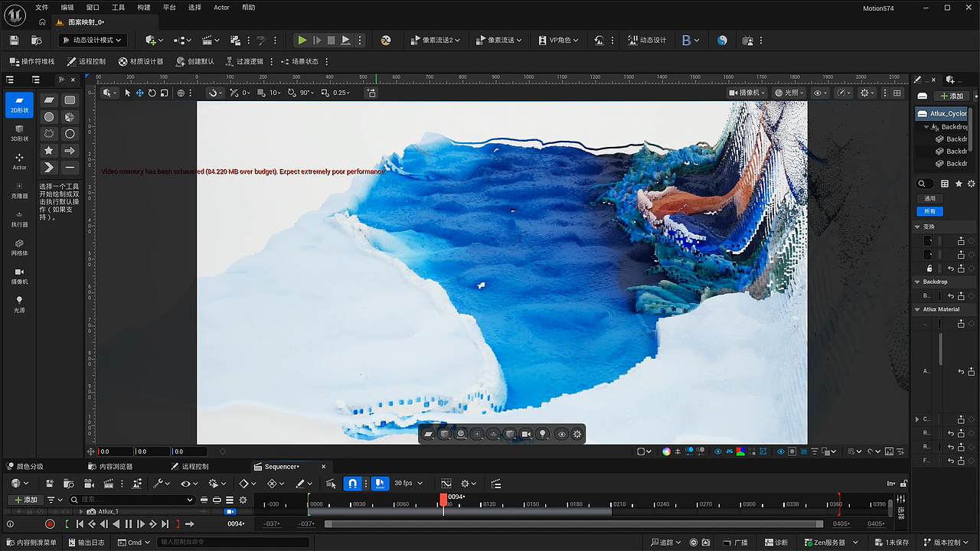Open the VP角色 dropdown
Viewport: 980px width, 551px height.
(557, 40)
